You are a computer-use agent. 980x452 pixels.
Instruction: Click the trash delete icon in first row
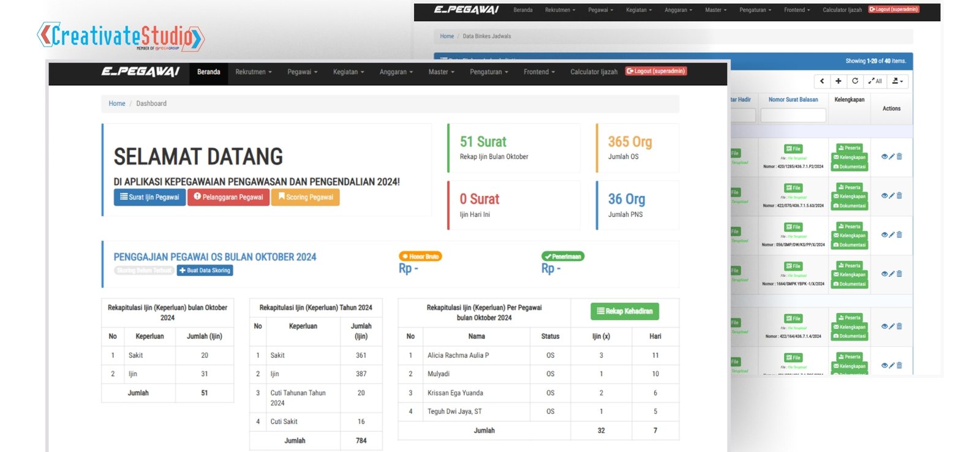coord(899,157)
